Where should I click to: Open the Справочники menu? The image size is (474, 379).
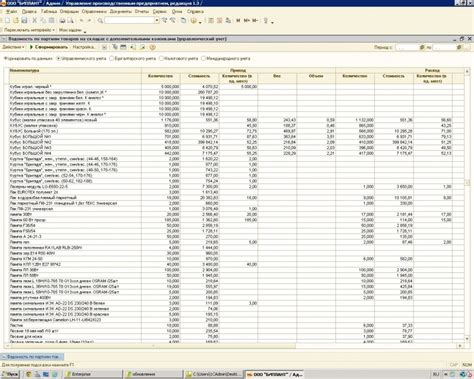94,11
